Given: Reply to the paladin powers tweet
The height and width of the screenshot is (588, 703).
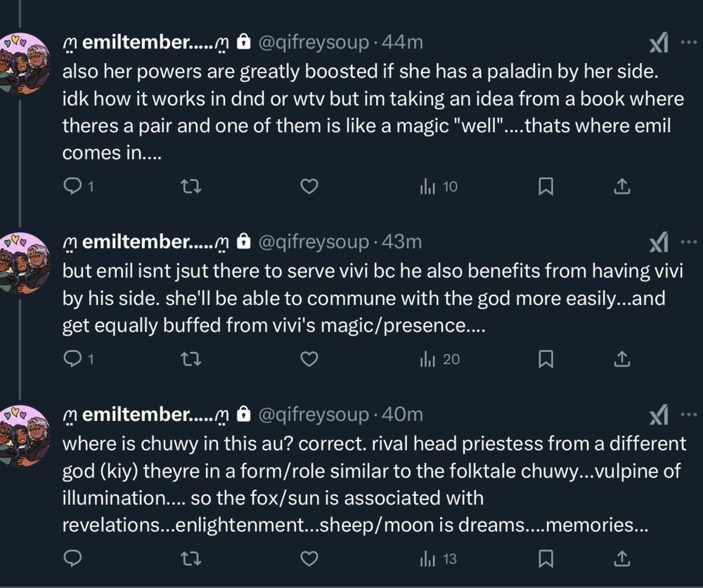Looking at the screenshot, I should tap(73, 186).
